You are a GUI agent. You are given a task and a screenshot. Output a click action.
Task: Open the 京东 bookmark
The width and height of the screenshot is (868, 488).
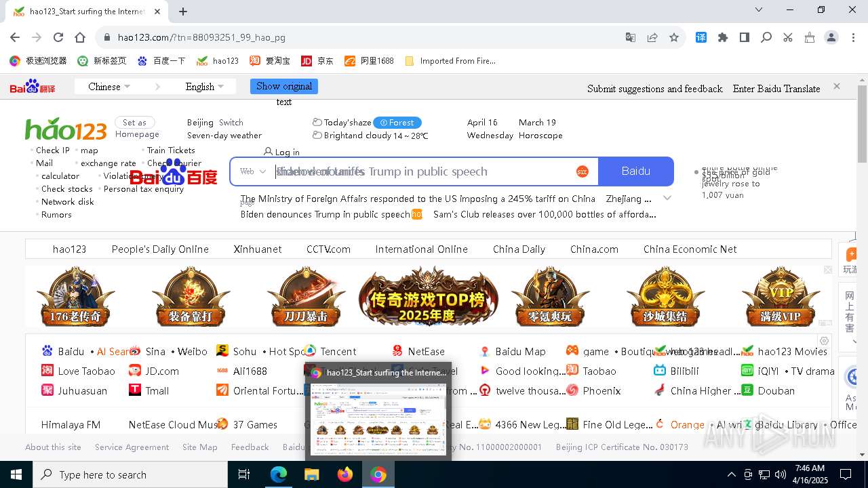pyautogui.click(x=317, y=60)
